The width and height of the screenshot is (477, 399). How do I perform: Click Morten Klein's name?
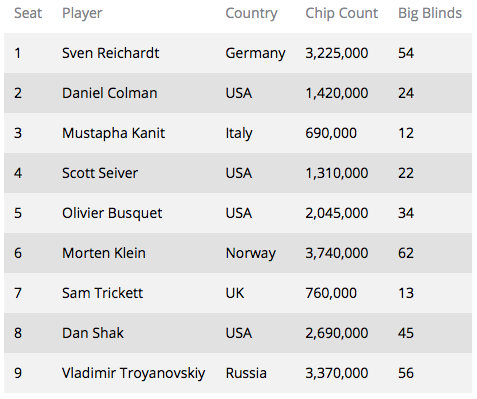click(x=104, y=253)
